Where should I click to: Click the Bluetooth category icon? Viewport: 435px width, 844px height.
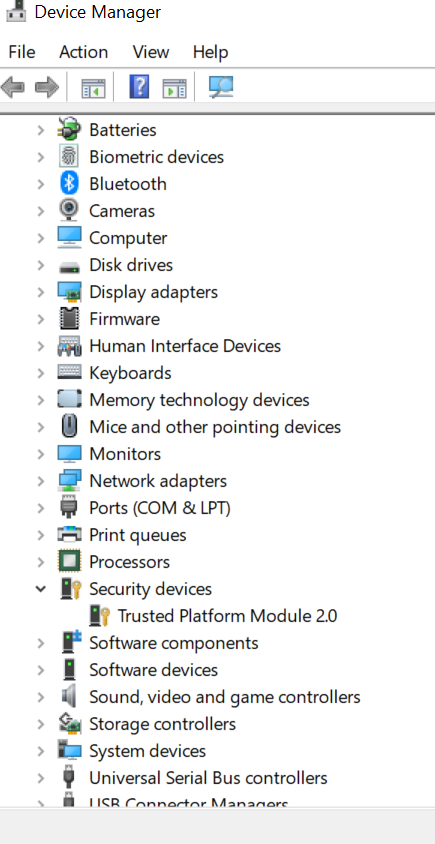69,184
